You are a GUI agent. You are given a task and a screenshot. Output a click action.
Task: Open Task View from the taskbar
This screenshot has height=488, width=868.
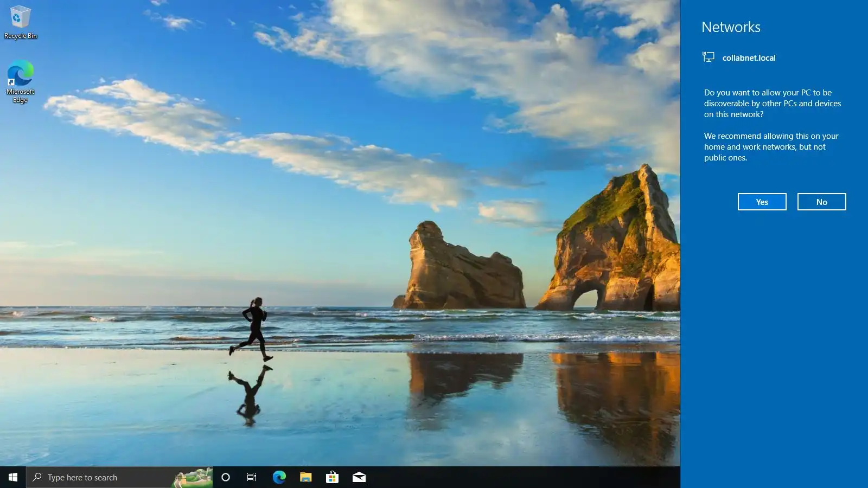[252, 477]
